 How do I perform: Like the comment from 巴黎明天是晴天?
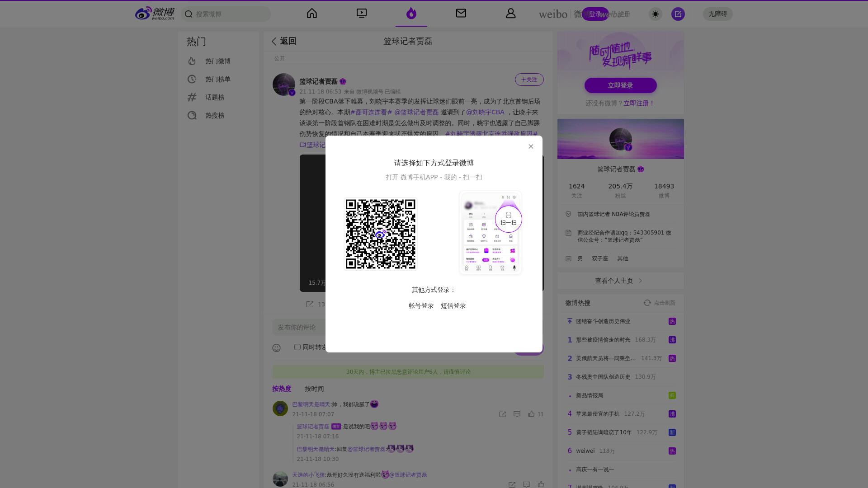532,414
